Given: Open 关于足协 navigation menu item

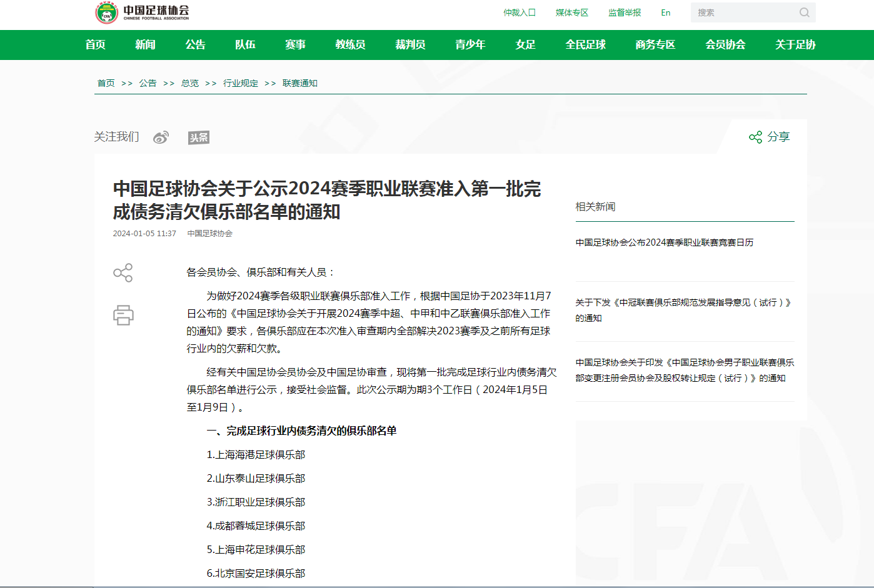Looking at the screenshot, I should (796, 45).
